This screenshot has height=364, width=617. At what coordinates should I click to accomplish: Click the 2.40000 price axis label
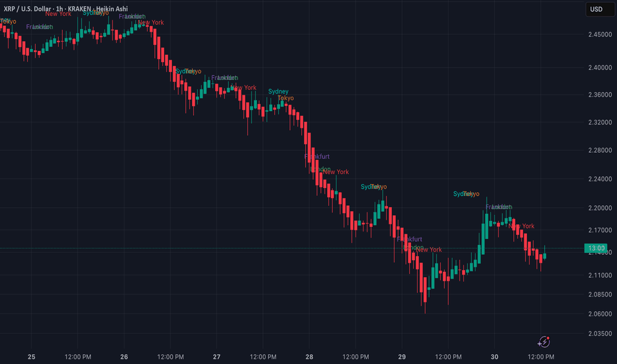pos(600,68)
